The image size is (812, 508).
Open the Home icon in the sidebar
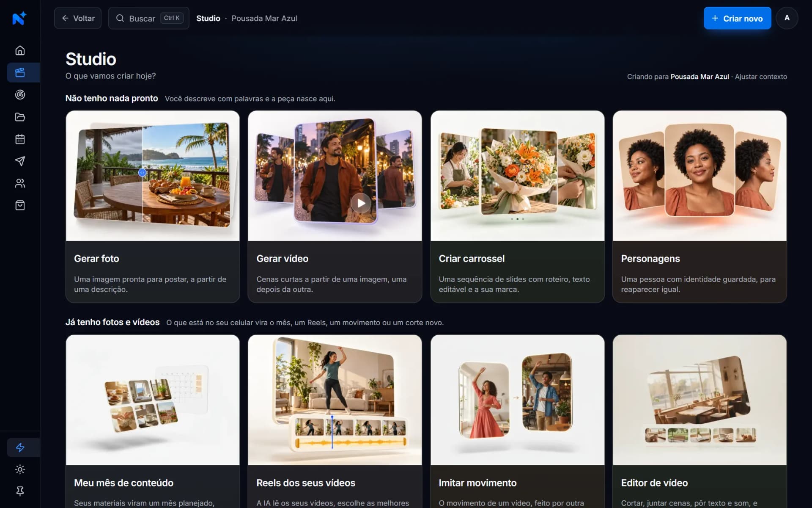pos(20,50)
